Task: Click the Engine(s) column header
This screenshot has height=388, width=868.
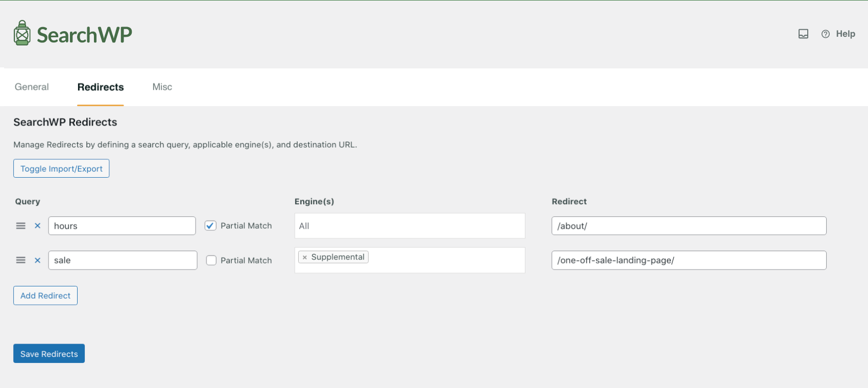Action: [x=314, y=201]
